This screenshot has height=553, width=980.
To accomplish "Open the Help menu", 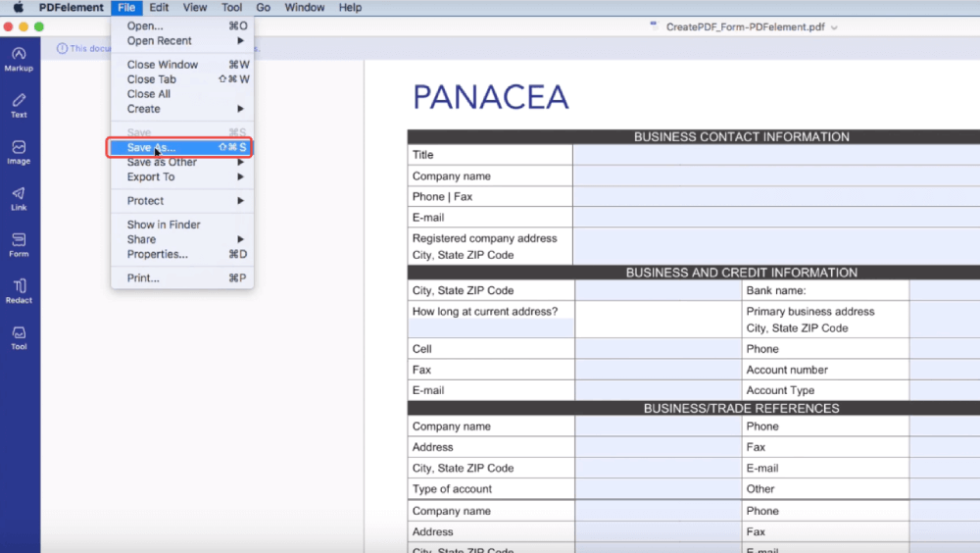I will click(x=350, y=8).
